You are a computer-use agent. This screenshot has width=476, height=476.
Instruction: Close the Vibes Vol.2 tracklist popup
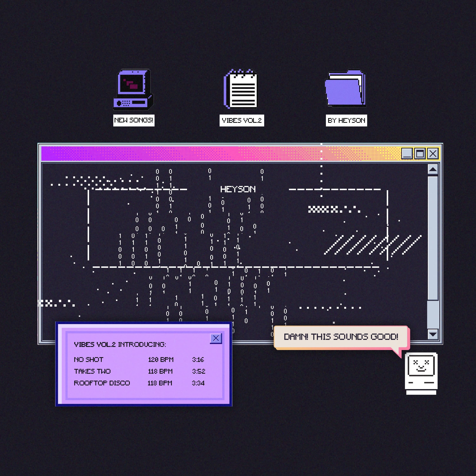[x=216, y=338]
